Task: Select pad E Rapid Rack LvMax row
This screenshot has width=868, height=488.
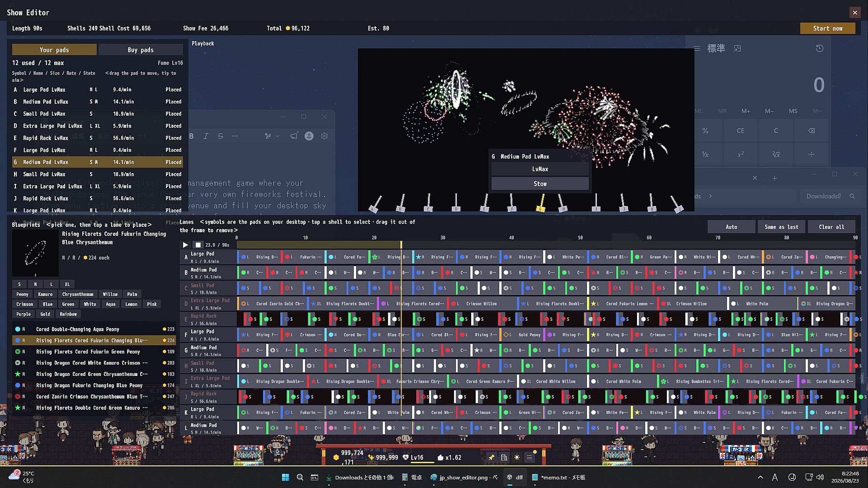Action: tap(98, 138)
